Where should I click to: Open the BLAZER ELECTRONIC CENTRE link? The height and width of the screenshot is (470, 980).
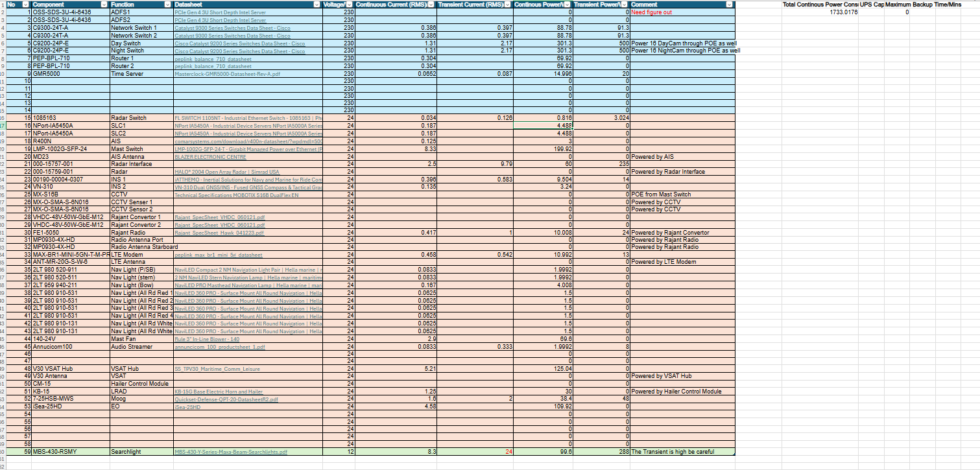(x=201, y=157)
